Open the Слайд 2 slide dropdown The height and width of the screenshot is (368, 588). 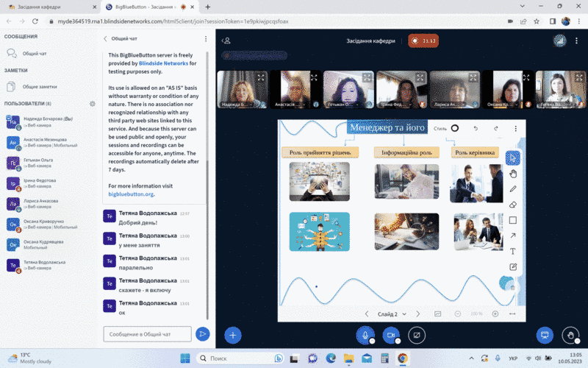coord(390,314)
